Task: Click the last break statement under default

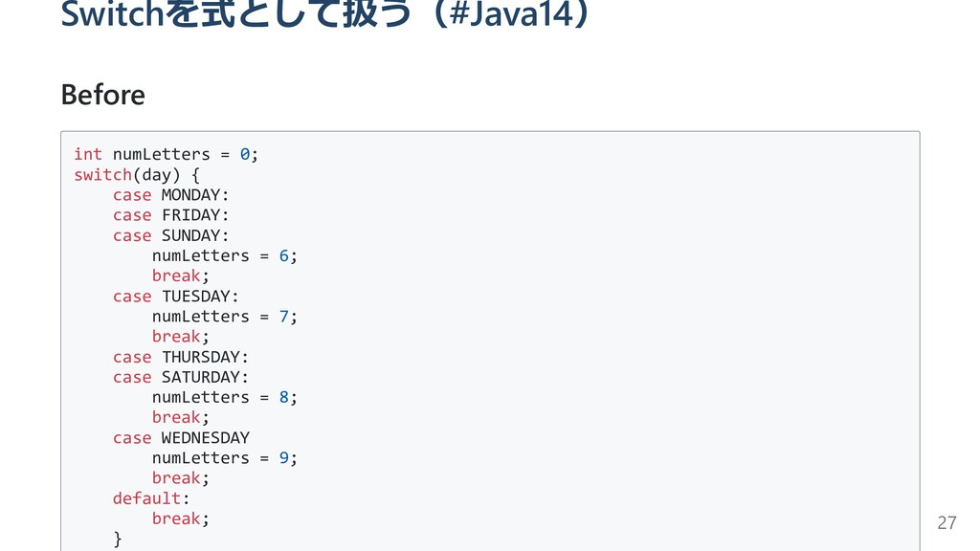Action: pyautogui.click(x=181, y=518)
